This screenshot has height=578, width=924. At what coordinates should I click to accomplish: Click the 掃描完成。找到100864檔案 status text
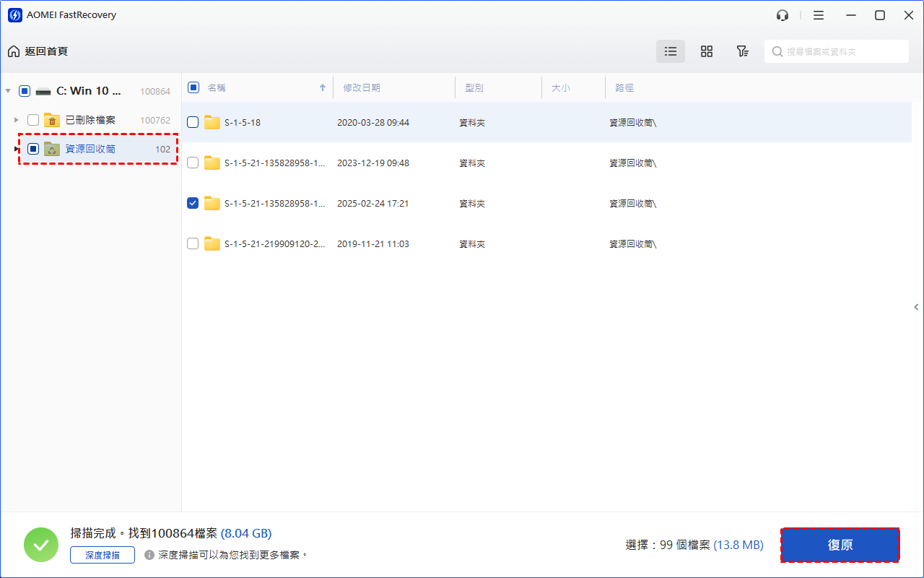pyautogui.click(x=144, y=534)
